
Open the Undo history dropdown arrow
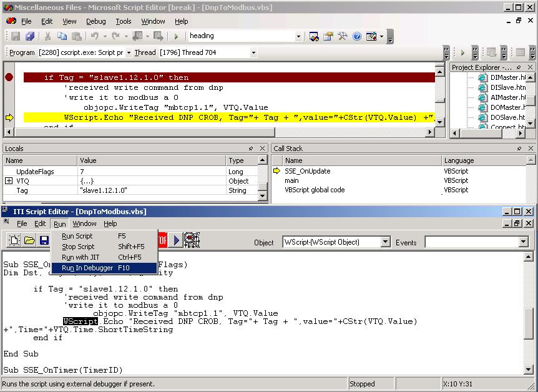105,36
